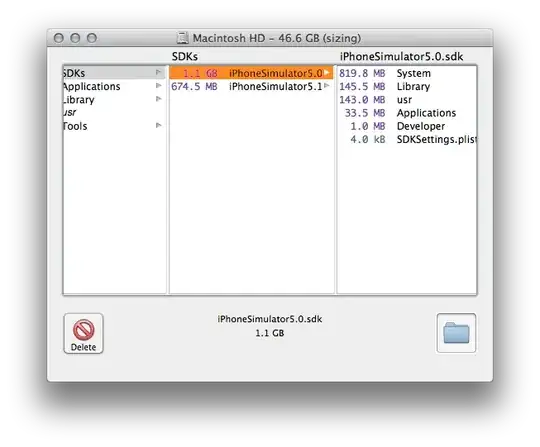This screenshot has width=540, height=447.
Task: Select the Developer folder at 1.0 MB
Action: point(407,126)
